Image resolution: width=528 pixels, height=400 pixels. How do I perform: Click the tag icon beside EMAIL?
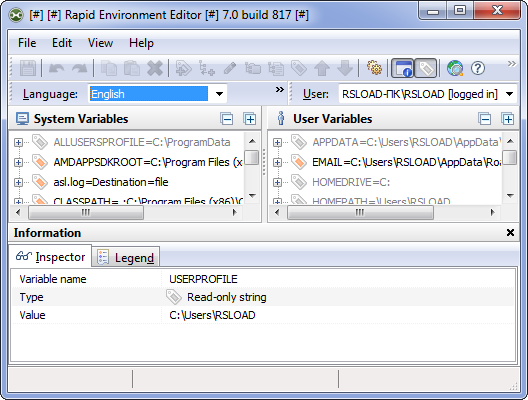click(299, 162)
